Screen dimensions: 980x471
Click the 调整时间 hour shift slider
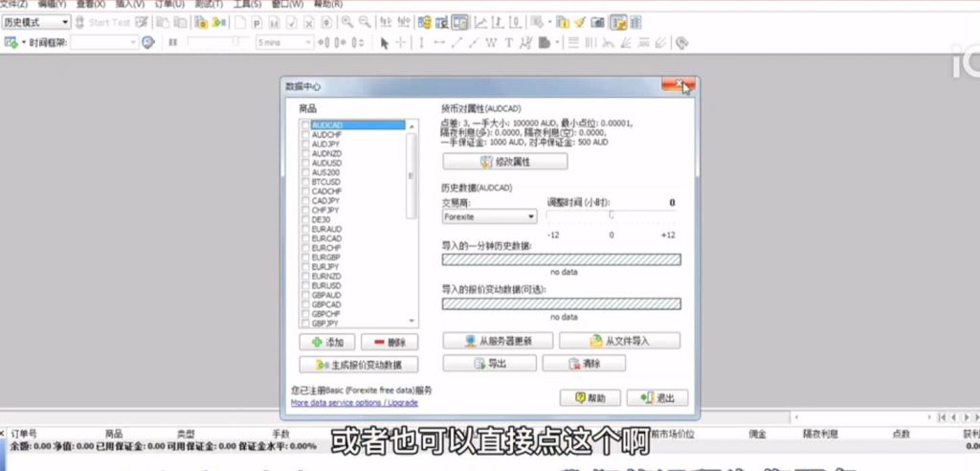point(612,215)
